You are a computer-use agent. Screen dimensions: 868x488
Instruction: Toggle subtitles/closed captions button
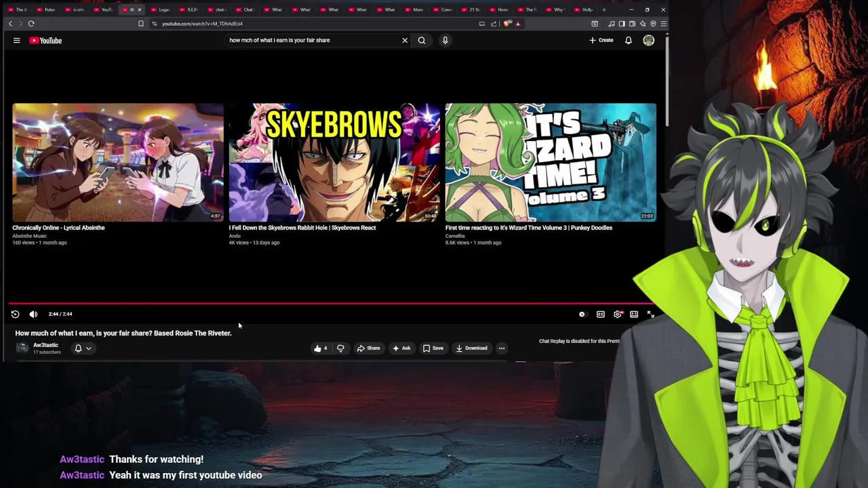[600, 314]
